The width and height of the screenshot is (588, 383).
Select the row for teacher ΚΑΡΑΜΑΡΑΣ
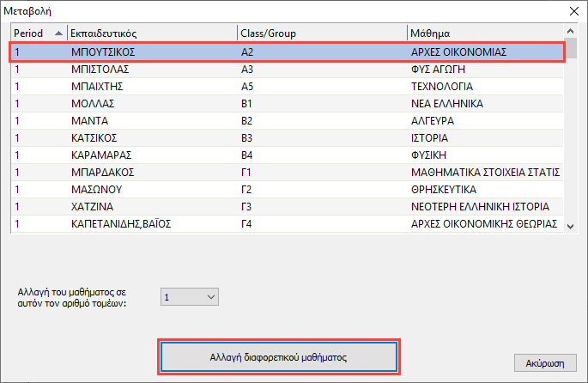tap(287, 155)
